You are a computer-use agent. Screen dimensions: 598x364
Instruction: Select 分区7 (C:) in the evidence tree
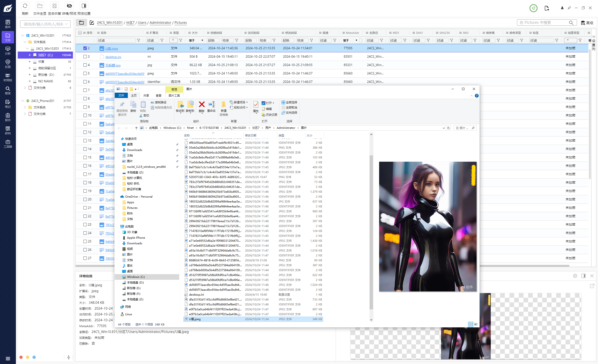[x=45, y=55]
